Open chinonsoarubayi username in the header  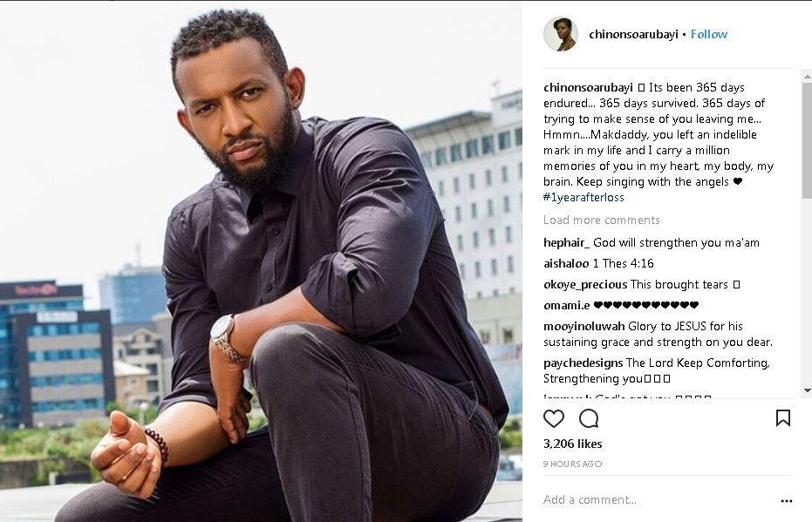(633, 34)
